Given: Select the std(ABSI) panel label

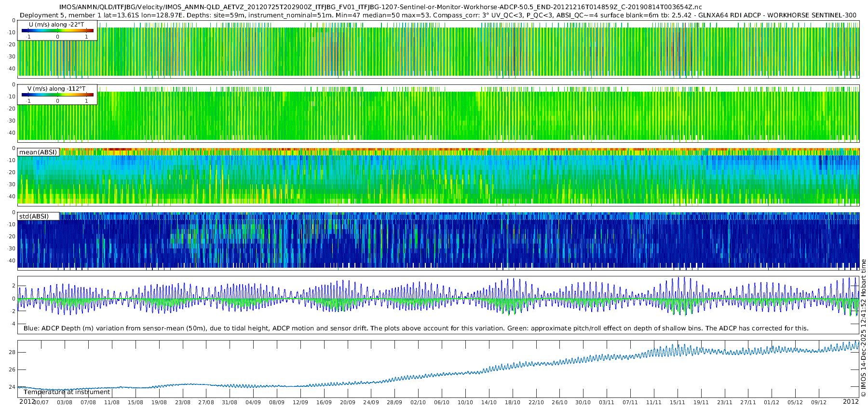Looking at the screenshot, I should (34, 216).
